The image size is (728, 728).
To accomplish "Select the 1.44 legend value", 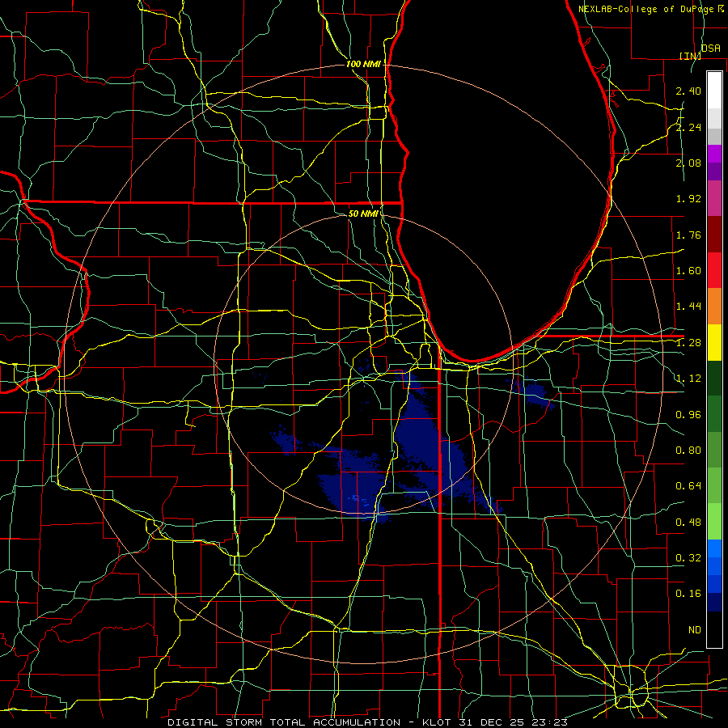I will point(688,307).
